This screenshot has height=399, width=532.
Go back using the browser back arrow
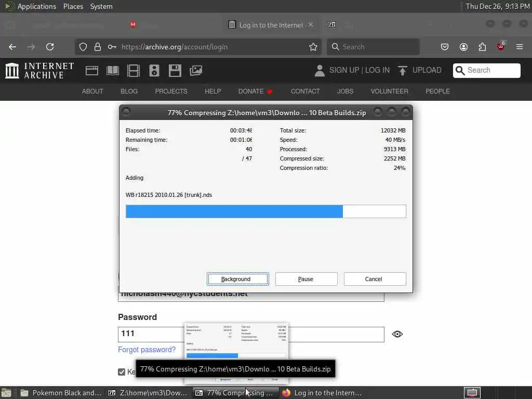pyautogui.click(x=12, y=47)
